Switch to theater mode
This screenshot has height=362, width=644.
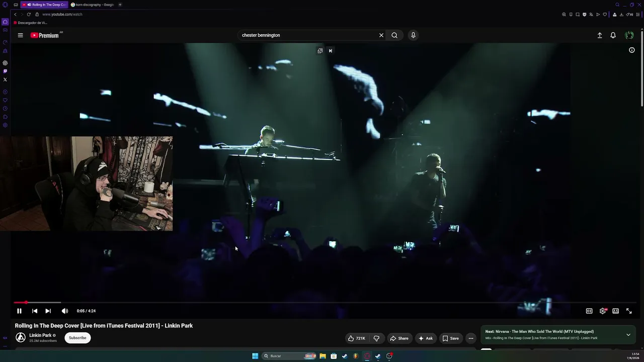(615, 311)
